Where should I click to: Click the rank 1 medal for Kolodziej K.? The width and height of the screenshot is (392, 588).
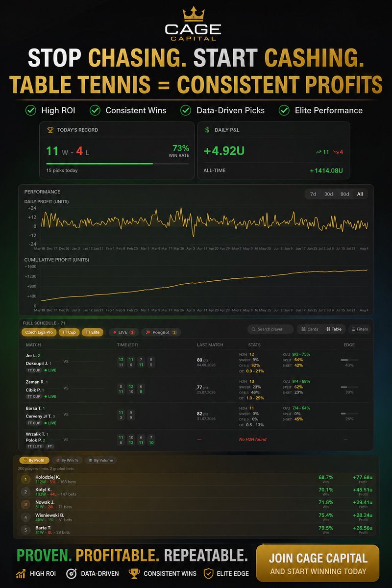coord(25,479)
